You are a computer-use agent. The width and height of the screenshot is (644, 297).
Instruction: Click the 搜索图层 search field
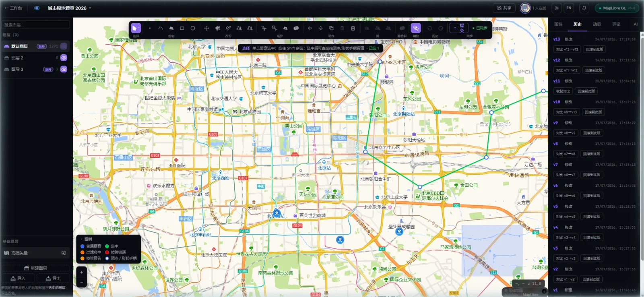click(x=35, y=25)
